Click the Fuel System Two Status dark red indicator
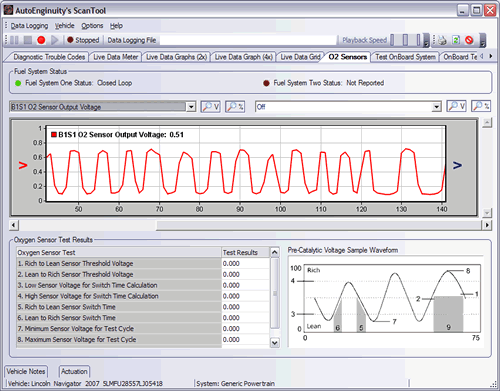Viewport: 500px width, 391px height. pos(266,83)
